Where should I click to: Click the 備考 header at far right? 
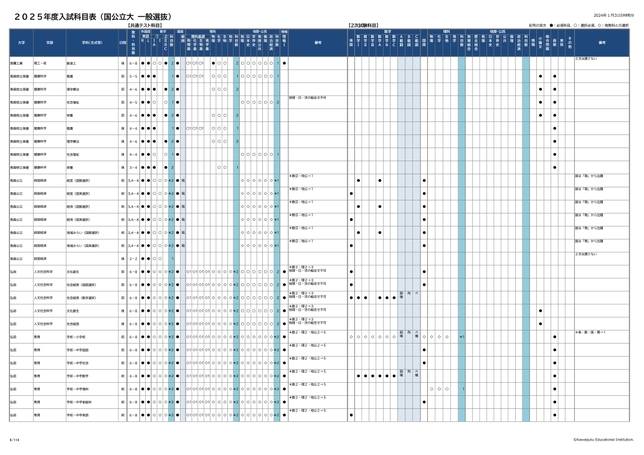[602, 43]
